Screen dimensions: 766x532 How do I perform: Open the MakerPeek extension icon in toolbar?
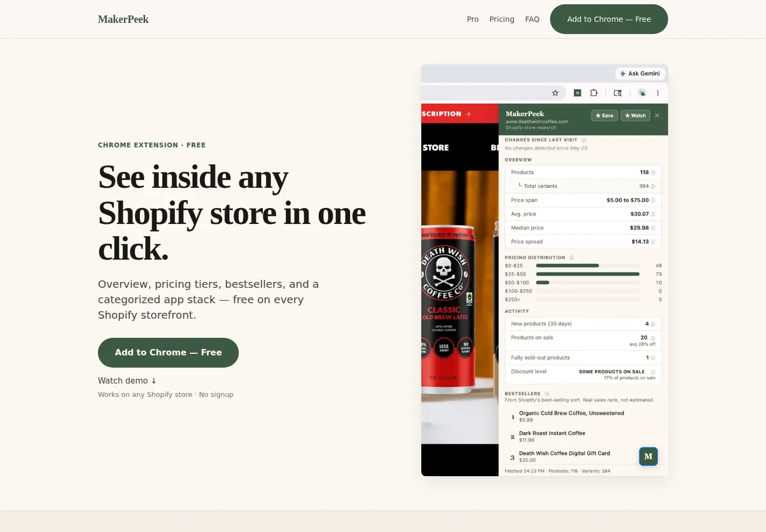[577, 93]
